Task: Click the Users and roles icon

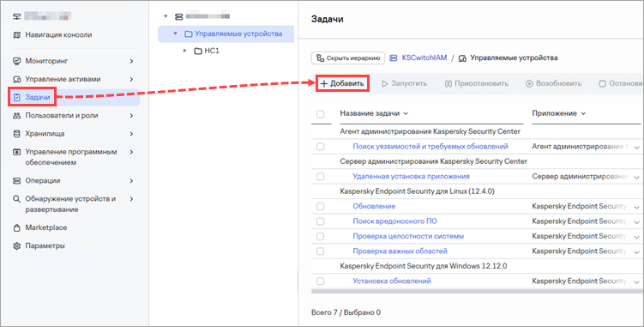Action: (x=17, y=116)
